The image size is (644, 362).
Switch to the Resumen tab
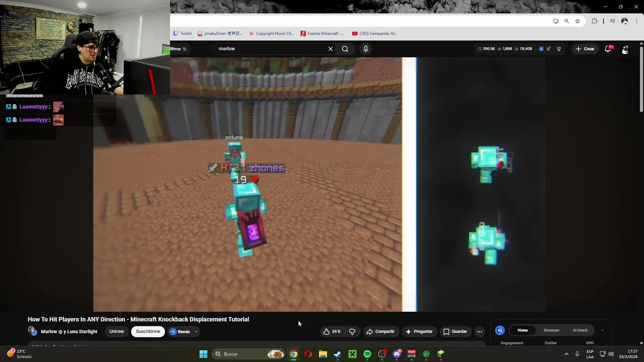[x=551, y=330]
